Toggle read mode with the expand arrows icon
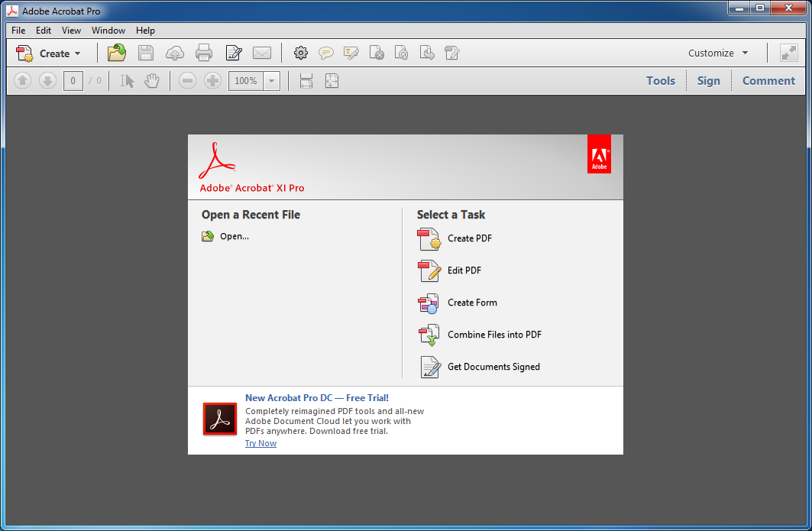 [788, 53]
